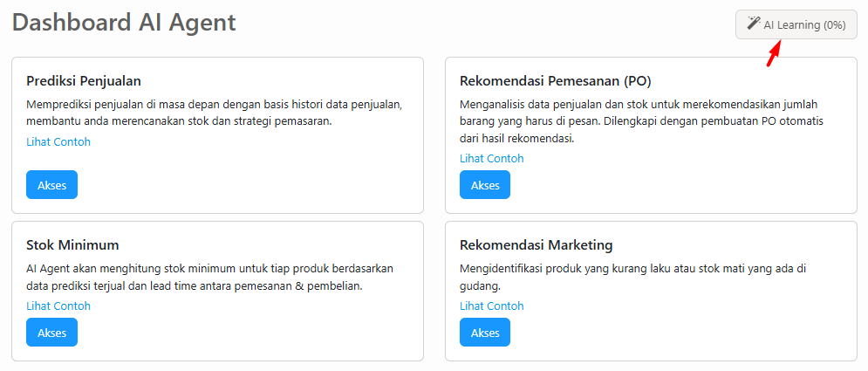Image resolution: width=868 pixels, height=371 pixels.
Task: Open Lihat Contoh under Rekomendasi Pemesanan (PO)
Action: (x=492, y=158)
